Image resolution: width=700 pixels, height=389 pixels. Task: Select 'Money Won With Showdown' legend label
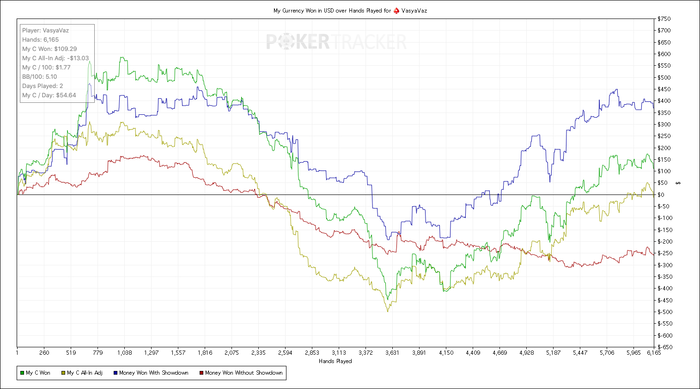[x=154, y=373]
